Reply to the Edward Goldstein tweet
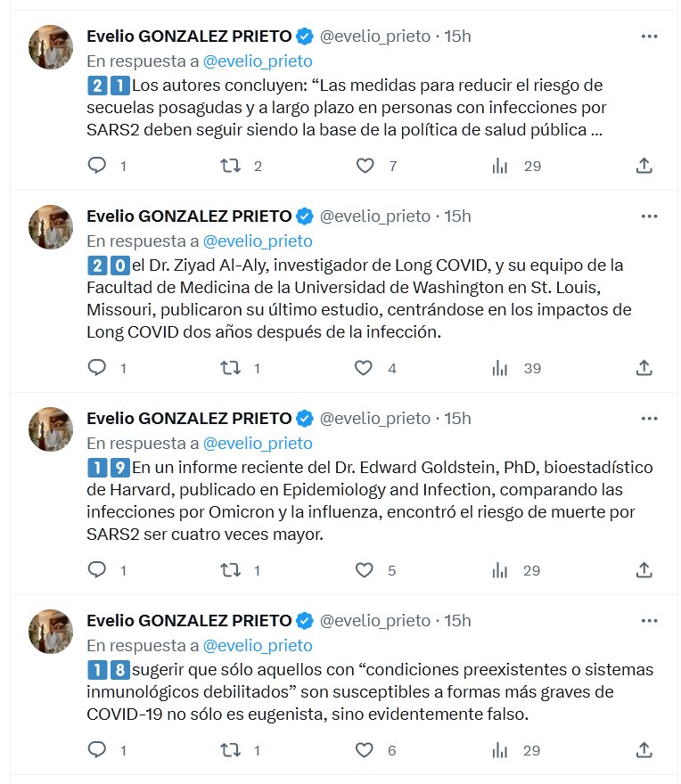681x784 pixels. [x=98, y=570]
